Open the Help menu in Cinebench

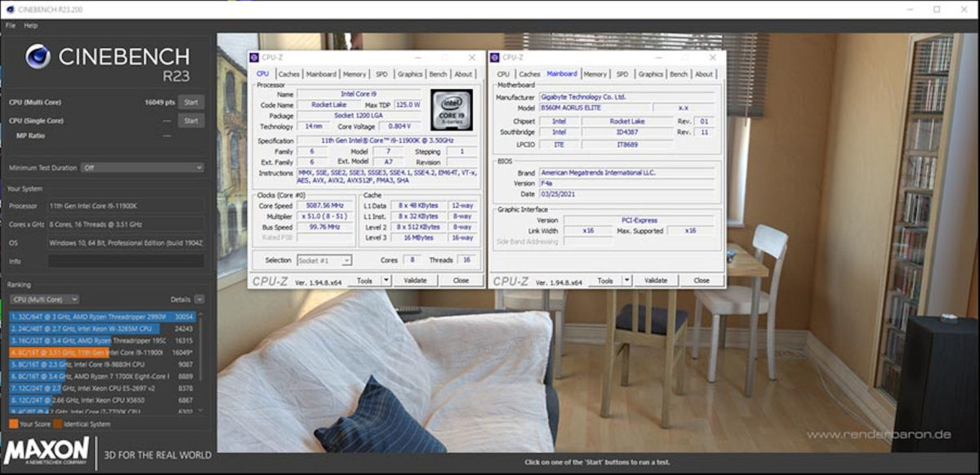pyautogui.click(x=30, y=24)
